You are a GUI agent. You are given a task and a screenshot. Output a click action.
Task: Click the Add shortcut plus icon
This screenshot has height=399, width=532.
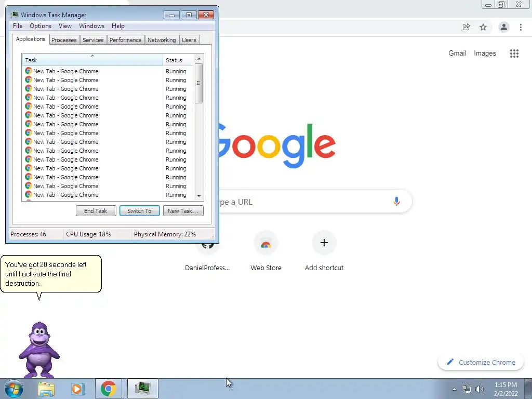pyautogui.click(x=324, y=243)
